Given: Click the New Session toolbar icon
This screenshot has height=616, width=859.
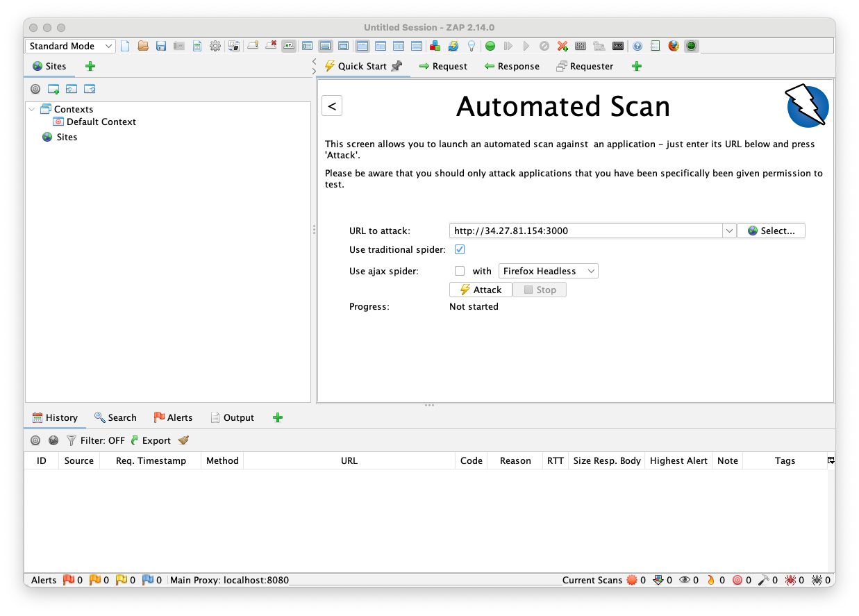Looking at the screenshot, I should coord(126,47).
